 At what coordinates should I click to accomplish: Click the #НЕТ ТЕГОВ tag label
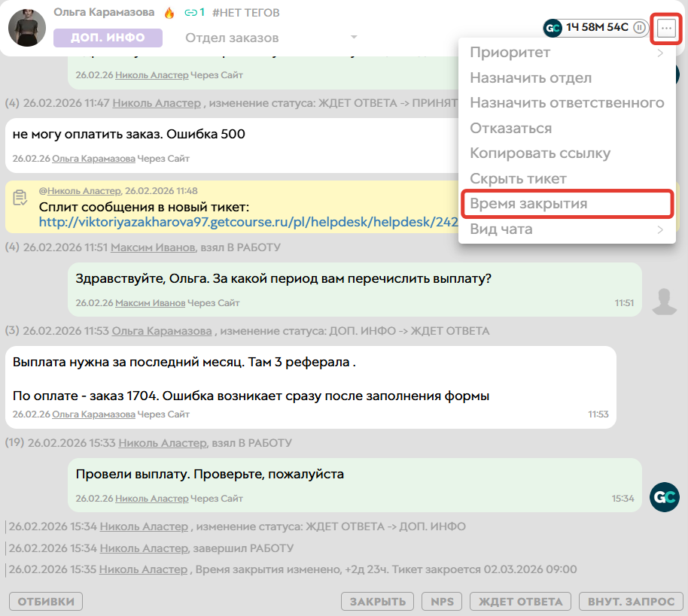tap(245, 13)
